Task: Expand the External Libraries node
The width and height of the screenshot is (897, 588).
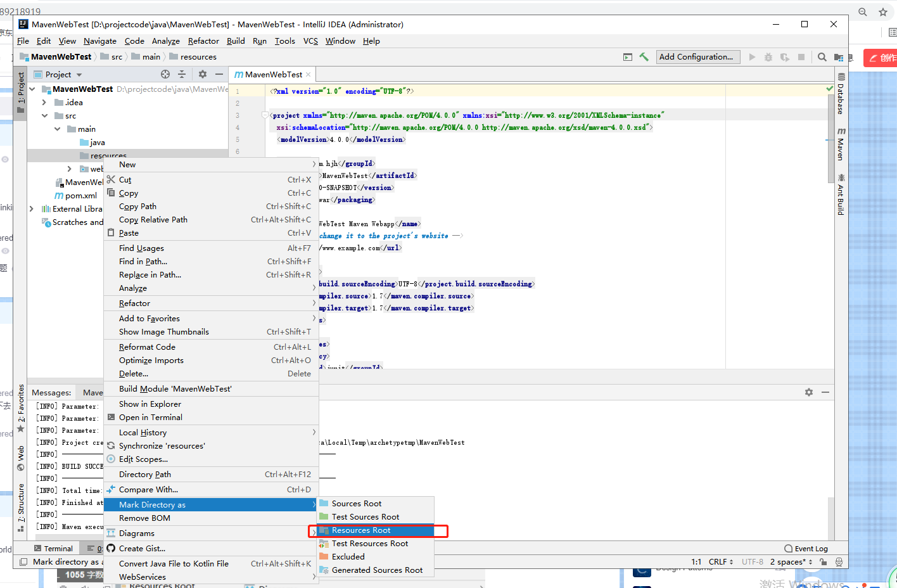Action: pyautogui.click(x=32, y=209)
